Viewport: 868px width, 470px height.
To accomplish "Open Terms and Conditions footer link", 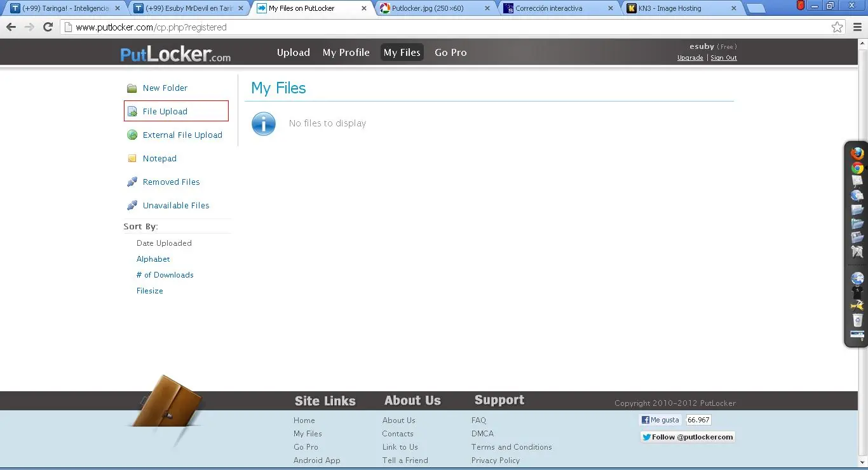I will coord(512,447).
